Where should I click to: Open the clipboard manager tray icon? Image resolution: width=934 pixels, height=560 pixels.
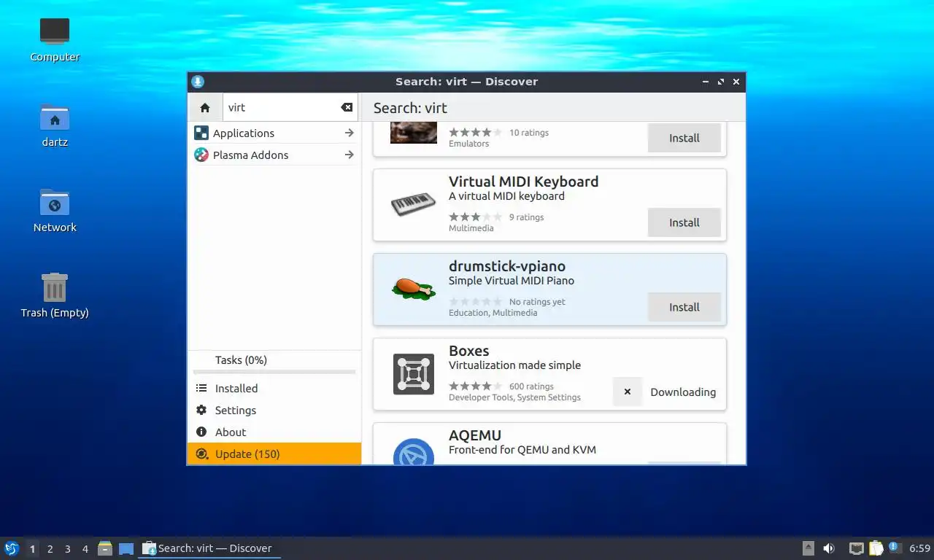pyautogui.click(x=876, y=548)
